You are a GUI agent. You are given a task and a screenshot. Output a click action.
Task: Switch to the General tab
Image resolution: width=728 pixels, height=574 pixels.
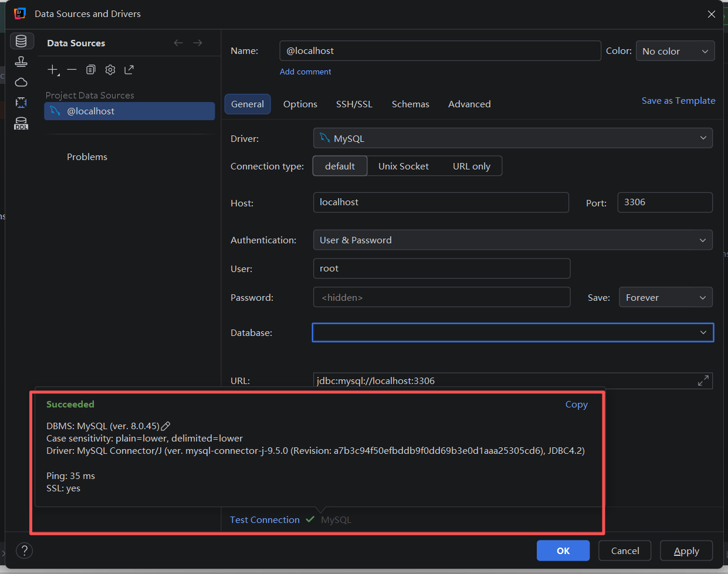248,104
